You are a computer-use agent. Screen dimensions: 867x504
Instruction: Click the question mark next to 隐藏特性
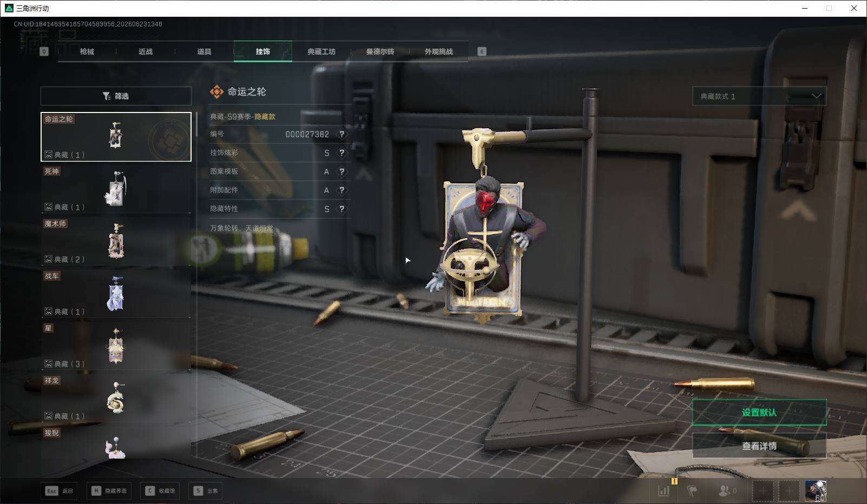click(341, 209)
